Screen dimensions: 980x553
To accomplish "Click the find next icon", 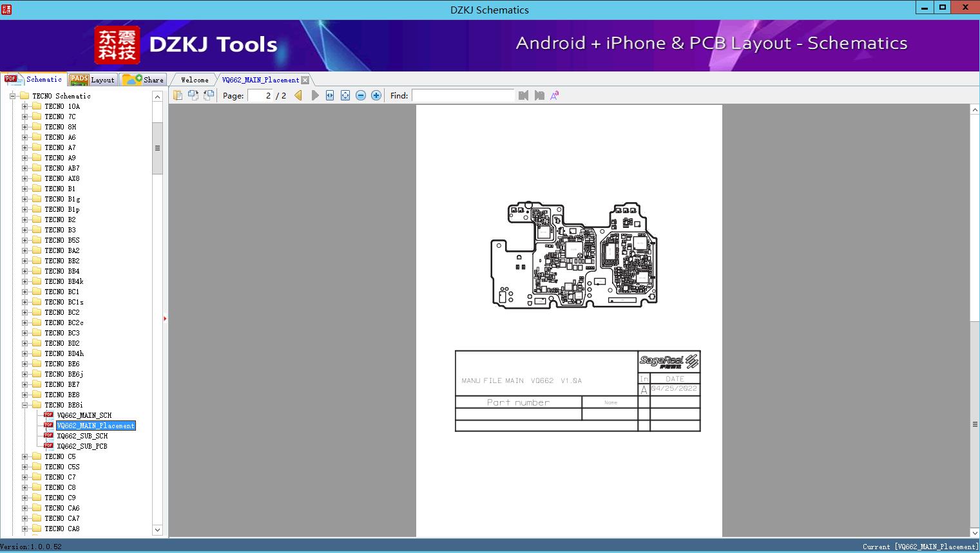I will tap(539, 95).
